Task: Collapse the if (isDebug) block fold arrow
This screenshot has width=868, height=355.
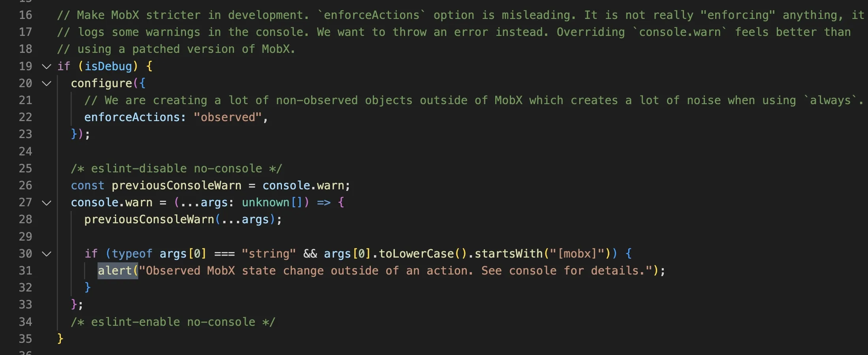Action: pos(47,66)
